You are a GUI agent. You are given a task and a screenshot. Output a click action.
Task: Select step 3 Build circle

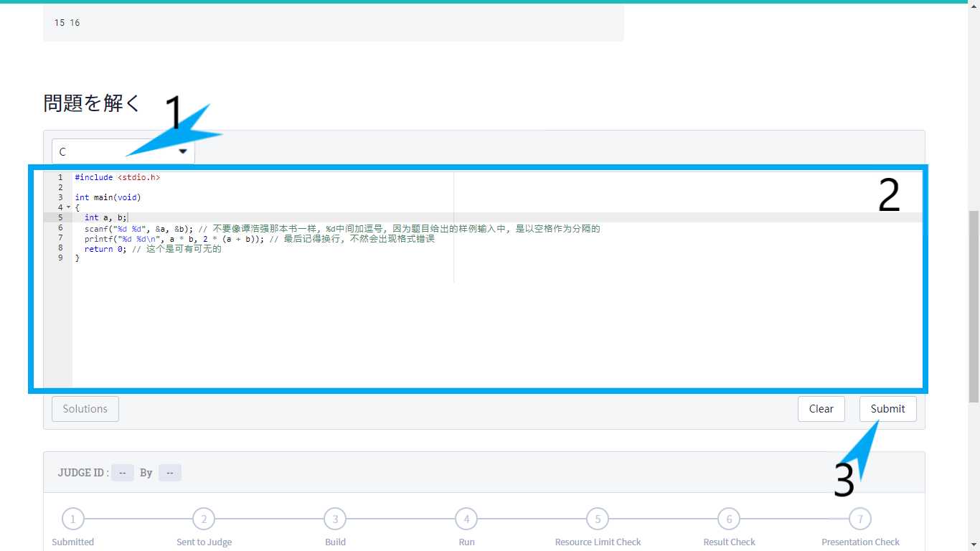(335, 519)
